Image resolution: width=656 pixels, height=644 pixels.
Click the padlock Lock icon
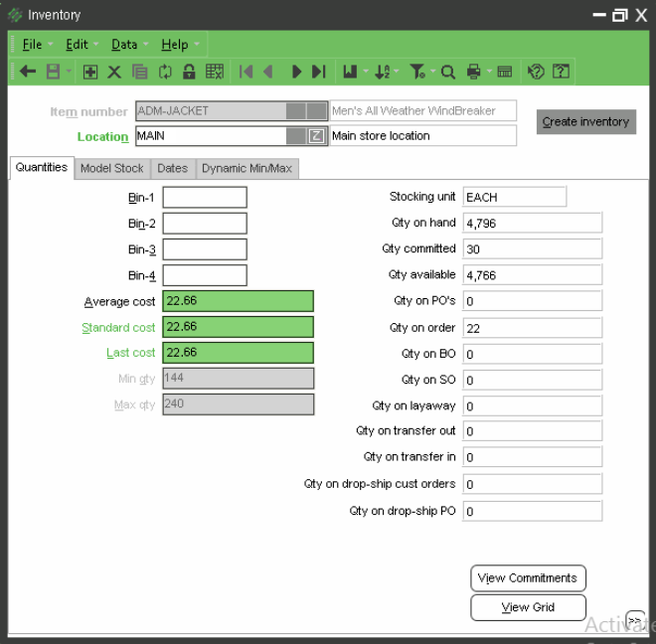pos(189,72)
